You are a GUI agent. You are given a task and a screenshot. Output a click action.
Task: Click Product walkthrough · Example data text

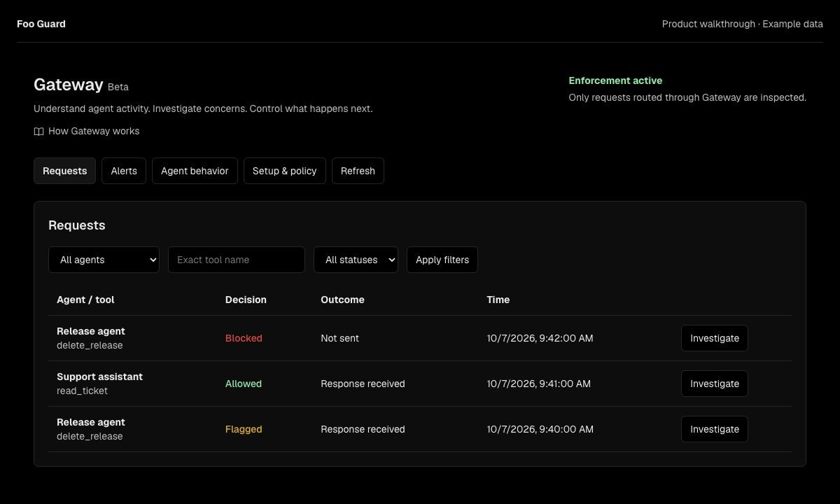743,24
